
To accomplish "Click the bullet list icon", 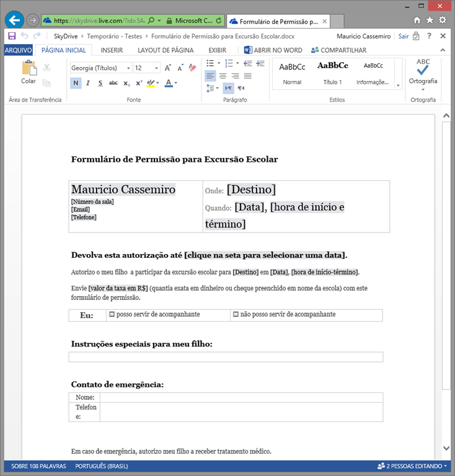I will pos(210,63).
